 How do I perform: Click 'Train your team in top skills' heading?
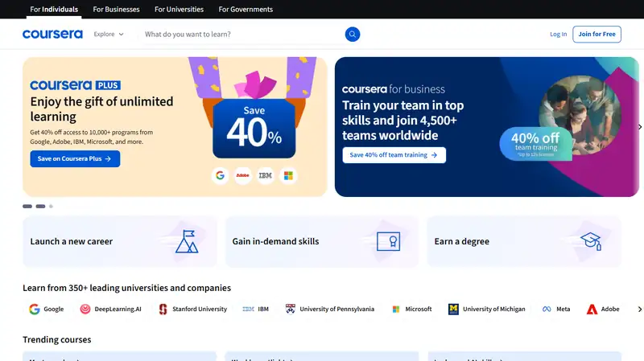[403, 120]
